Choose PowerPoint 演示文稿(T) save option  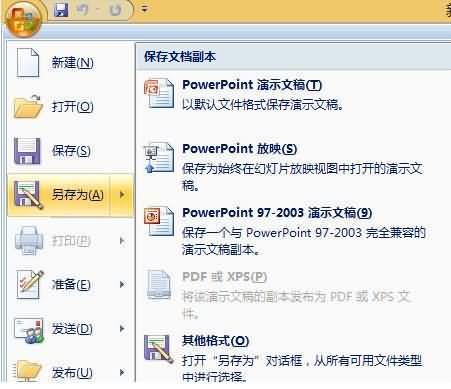click(252, 85)
